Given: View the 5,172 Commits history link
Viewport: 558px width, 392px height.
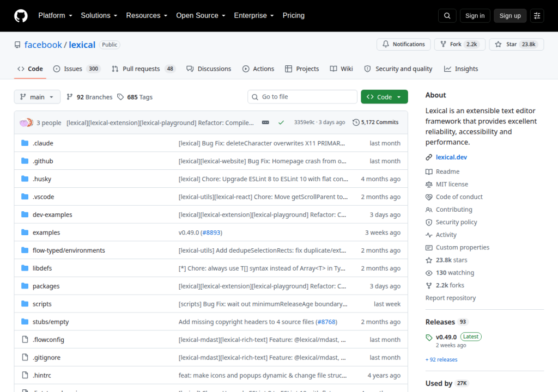Looking at the screenshot, I should point(375,122).
